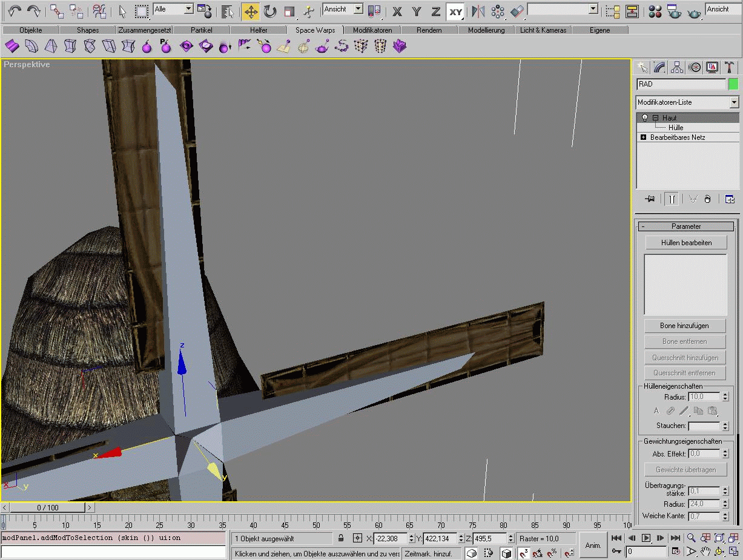Viewport: 743px width, 560px height.
Task: Click the green object color swatch
Action: coord(733,84)
